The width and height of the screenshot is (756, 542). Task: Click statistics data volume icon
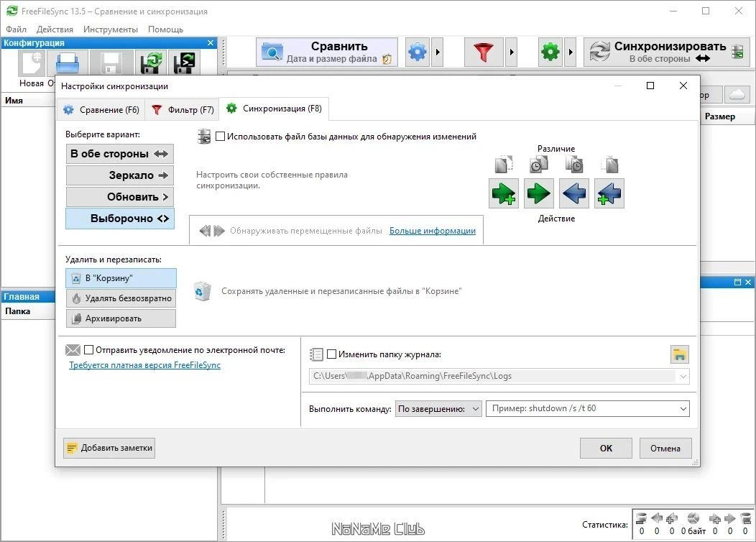point(693,519)
